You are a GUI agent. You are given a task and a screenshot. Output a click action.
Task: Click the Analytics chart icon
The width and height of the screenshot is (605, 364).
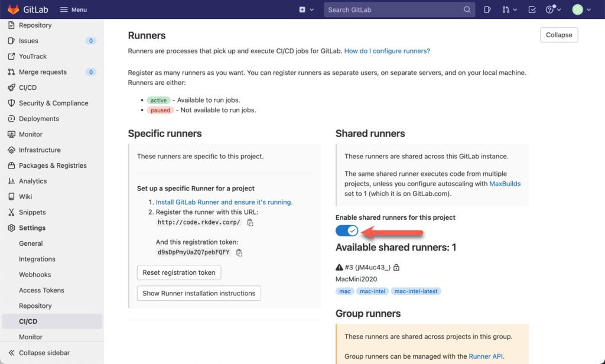11,181
